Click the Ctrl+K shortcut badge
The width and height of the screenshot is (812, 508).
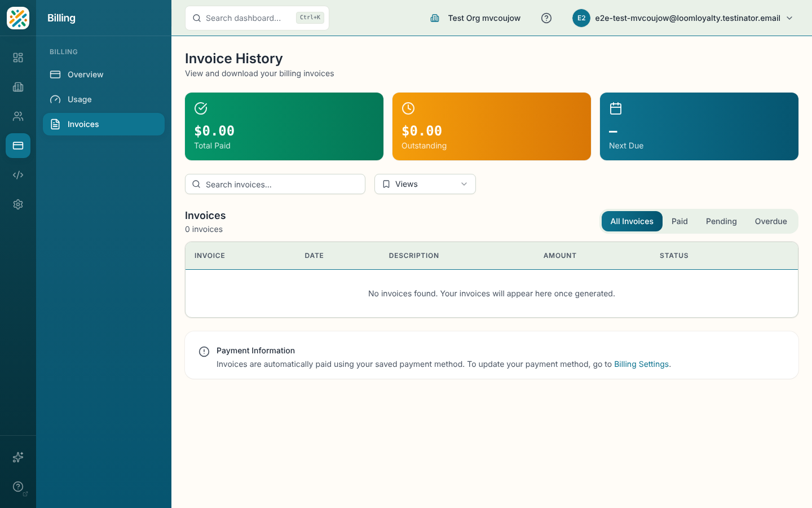(310, 17)
